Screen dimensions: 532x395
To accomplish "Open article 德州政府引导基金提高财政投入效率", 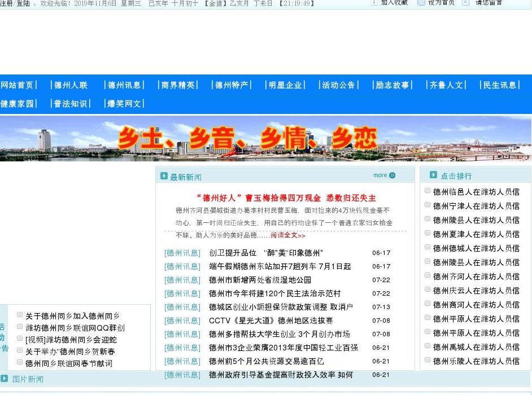I will [x=281, y=375].
